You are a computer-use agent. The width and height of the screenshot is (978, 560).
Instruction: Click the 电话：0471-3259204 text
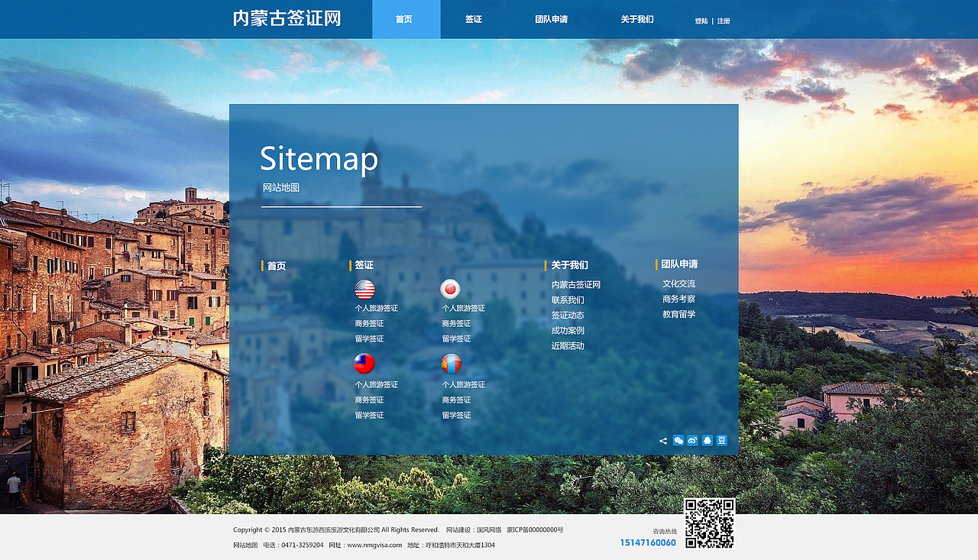coord(293,545)
